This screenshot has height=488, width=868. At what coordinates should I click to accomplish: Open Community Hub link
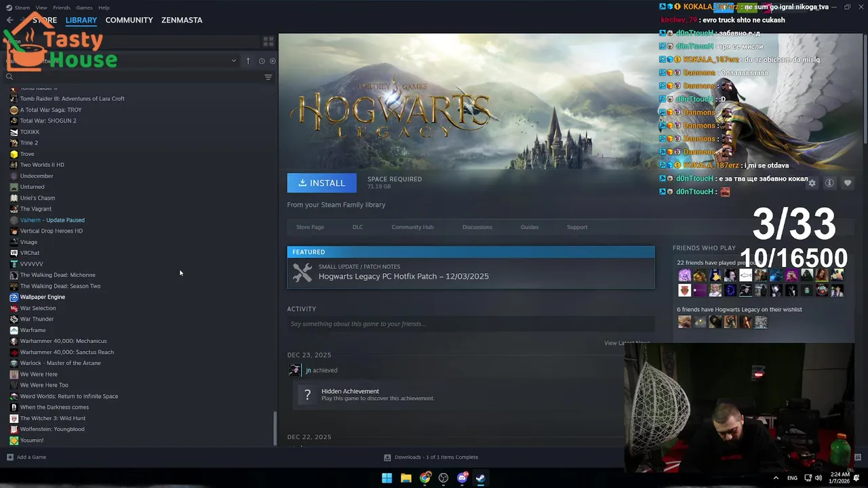412,227
